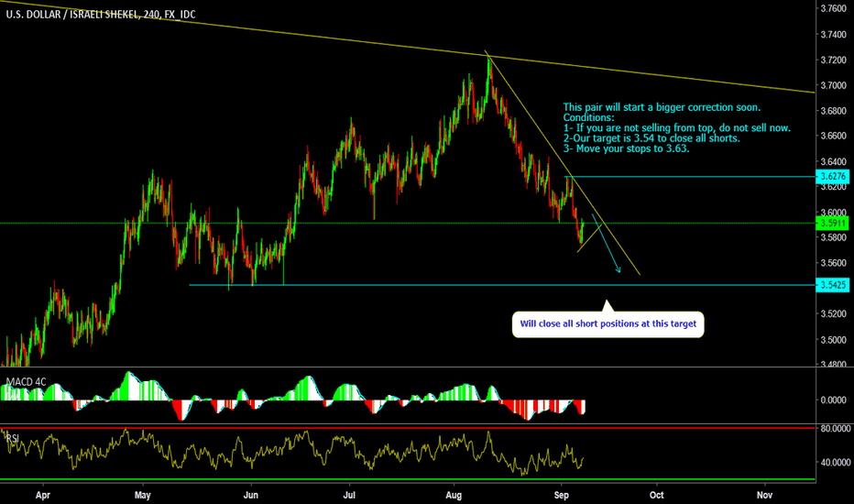Click the cyan projected-move arrow tip
854x504 pixels.
pos(619,270)
